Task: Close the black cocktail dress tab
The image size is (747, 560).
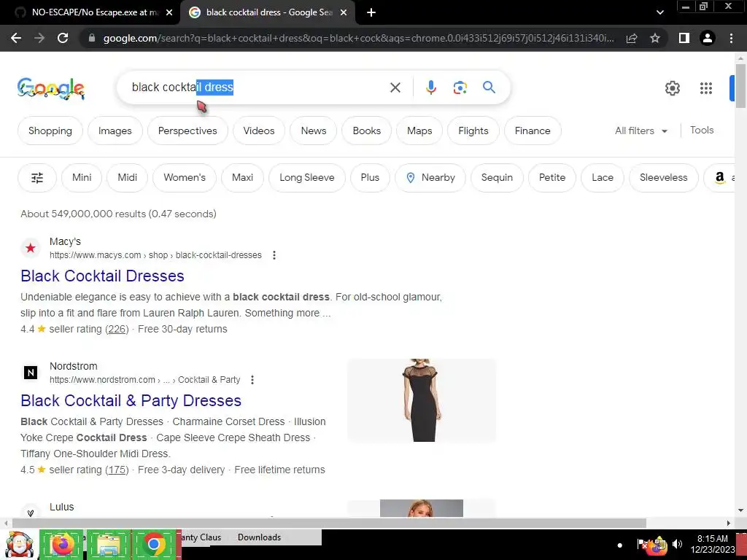Action: tap(344, 13)
